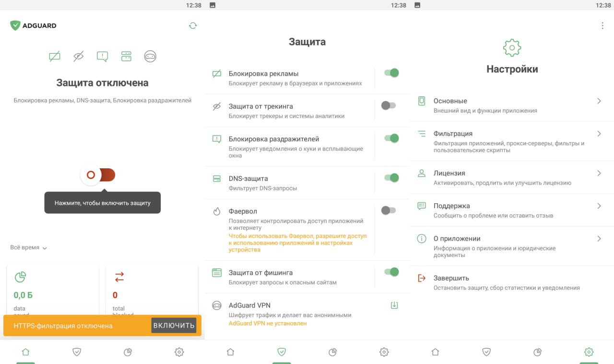Image resolution: width=614 pixels, height=364 pixels.
Task: Open the Фильтрация settings entry
Action: coord(512,141)
